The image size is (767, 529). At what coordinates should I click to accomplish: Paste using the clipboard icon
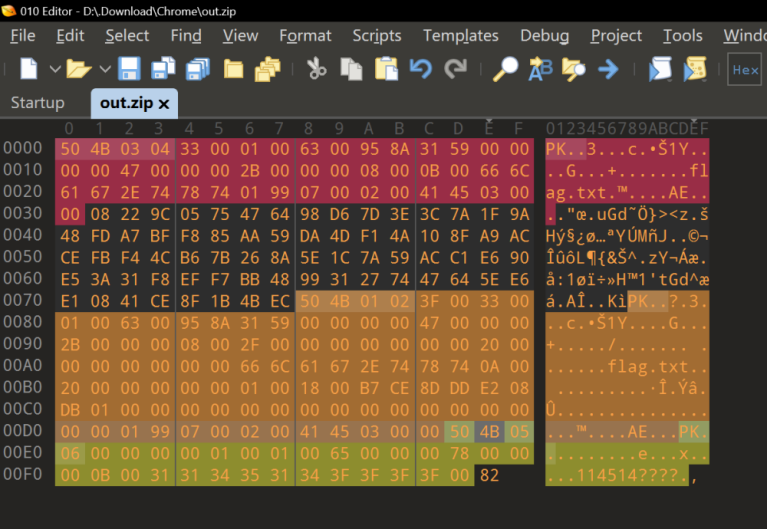coord(386,70)
